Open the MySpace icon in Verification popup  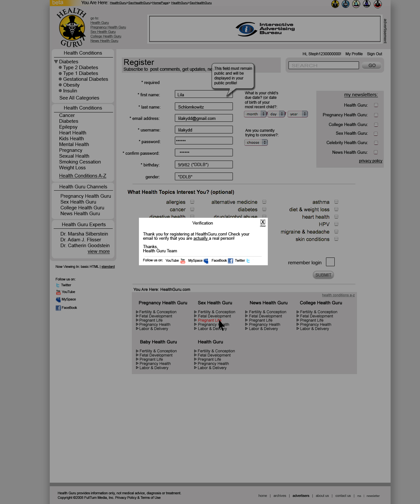point(206,261)
